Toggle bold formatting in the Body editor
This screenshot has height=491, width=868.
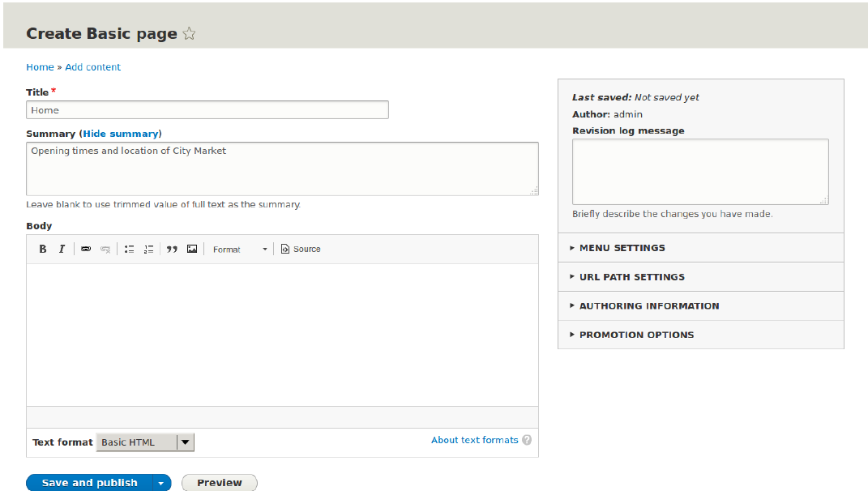tap(42, 250)
